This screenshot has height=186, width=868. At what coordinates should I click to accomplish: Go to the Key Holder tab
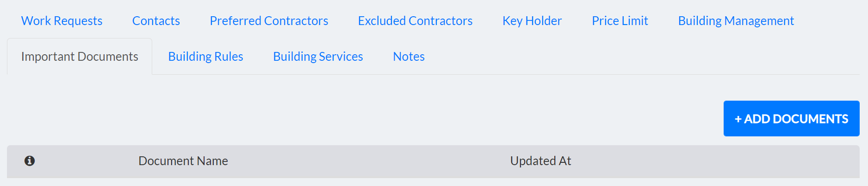coord(532,21)
